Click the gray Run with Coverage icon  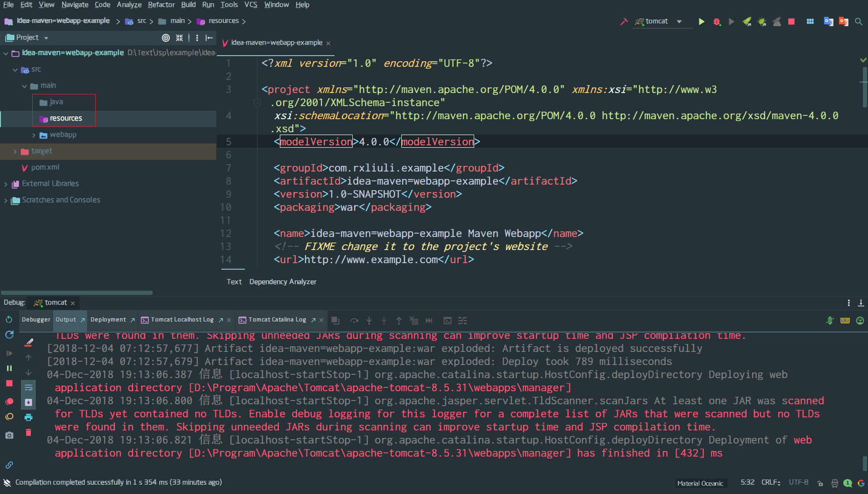732,21
